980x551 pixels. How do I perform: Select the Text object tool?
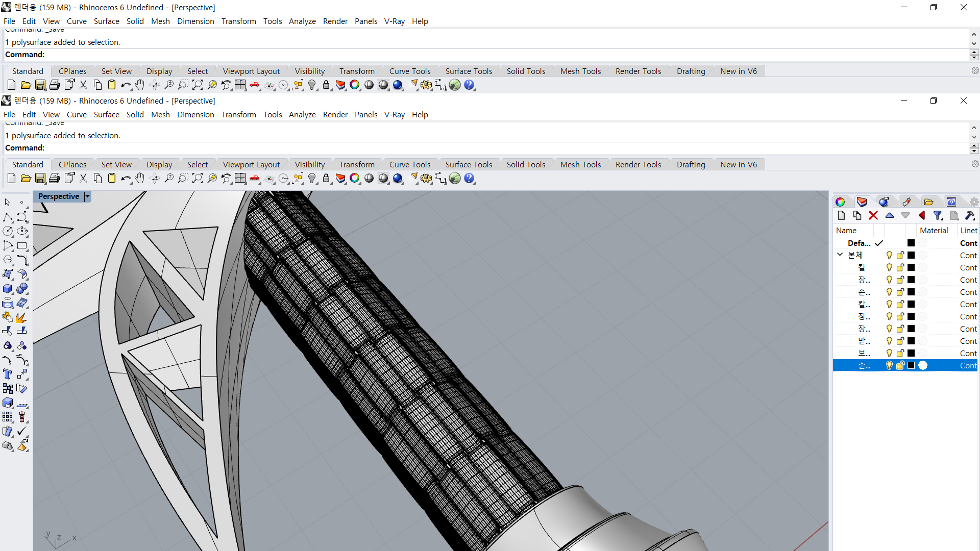pos(8,374)
